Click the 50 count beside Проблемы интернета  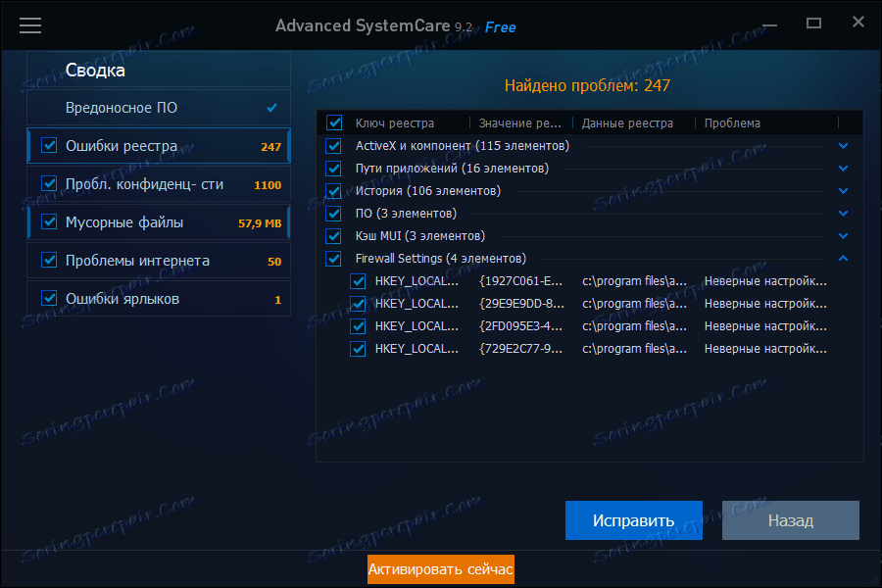click(274, 262)
